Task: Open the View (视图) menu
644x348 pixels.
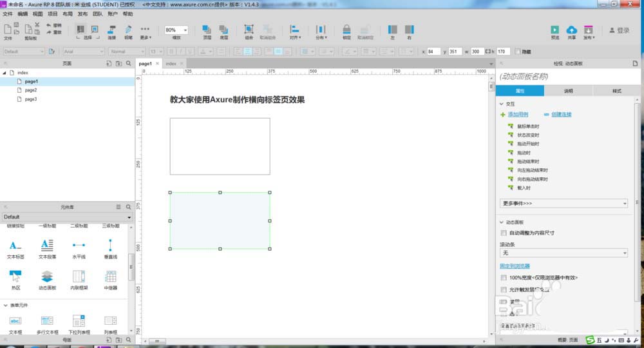Action: pos(38,14)
